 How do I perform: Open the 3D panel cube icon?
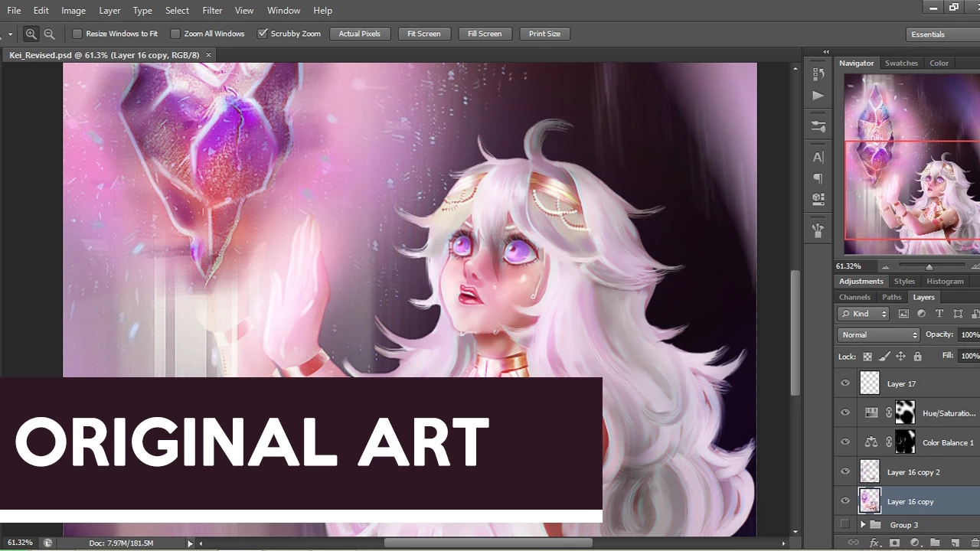click(818, 199)
